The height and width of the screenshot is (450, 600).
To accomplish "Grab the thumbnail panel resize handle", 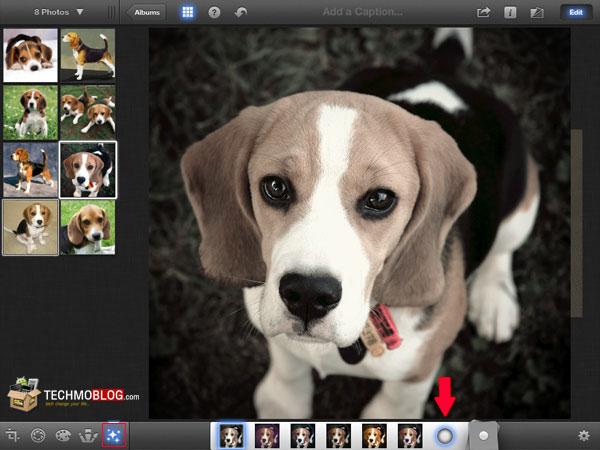I will pos(111,12).
